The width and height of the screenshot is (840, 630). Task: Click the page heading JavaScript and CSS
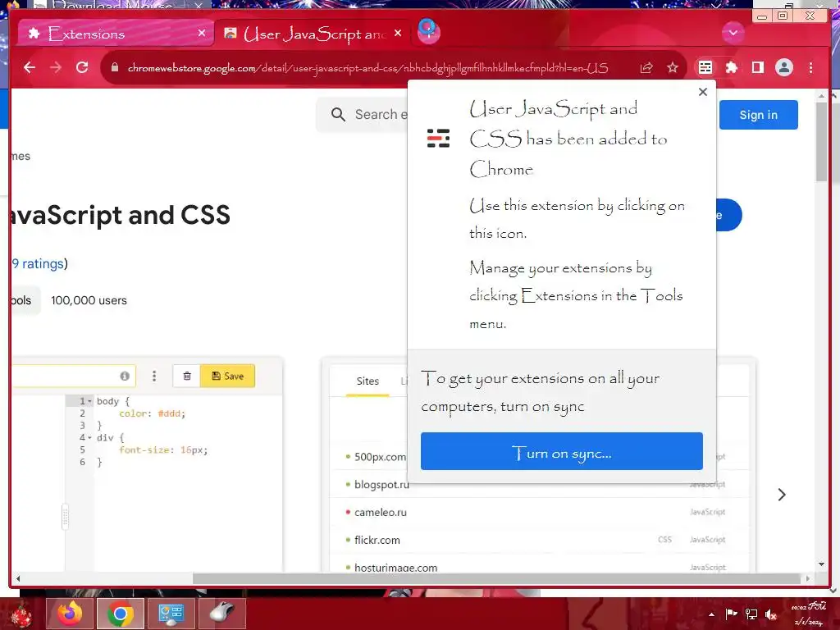[x=121, y=215]
